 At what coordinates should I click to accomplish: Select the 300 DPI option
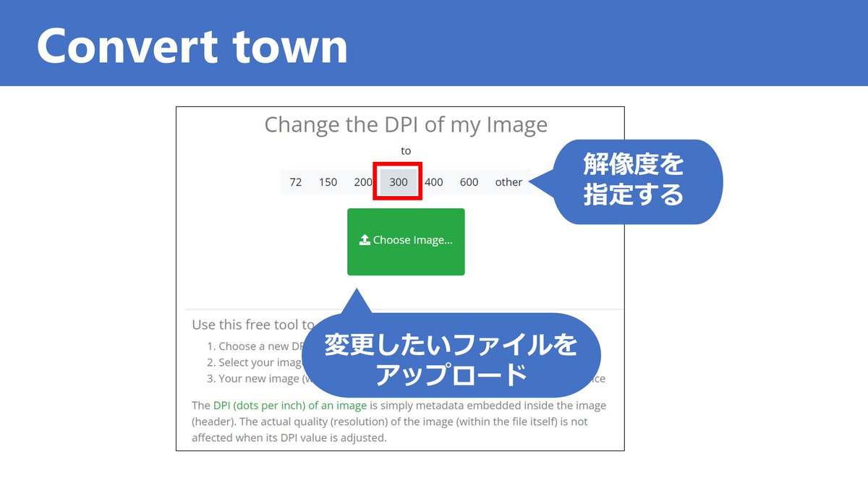399,182
